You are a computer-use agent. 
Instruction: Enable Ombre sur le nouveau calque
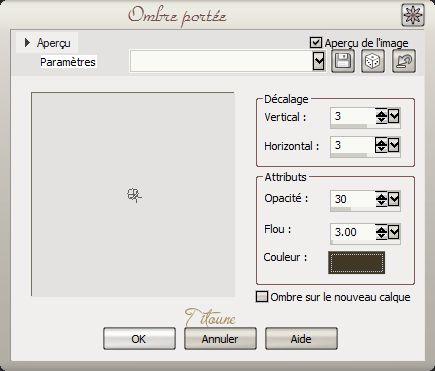(x=262, y=297)
